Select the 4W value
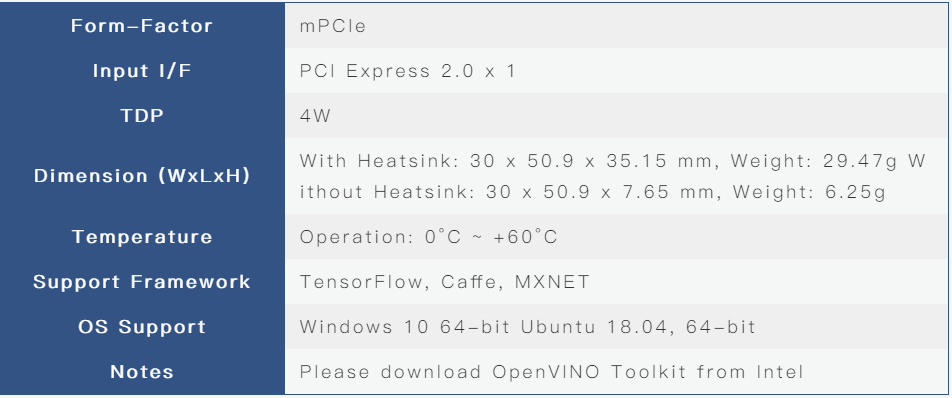Viewport: 952px width, 398px height. pyautogui.click(x=315, y=116)
